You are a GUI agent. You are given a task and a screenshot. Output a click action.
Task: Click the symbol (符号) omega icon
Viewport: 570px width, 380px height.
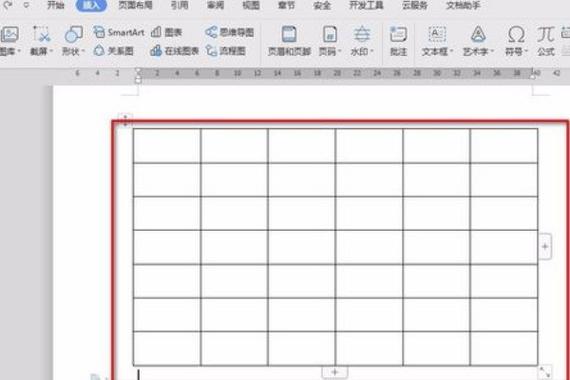(x=516, y=35)
